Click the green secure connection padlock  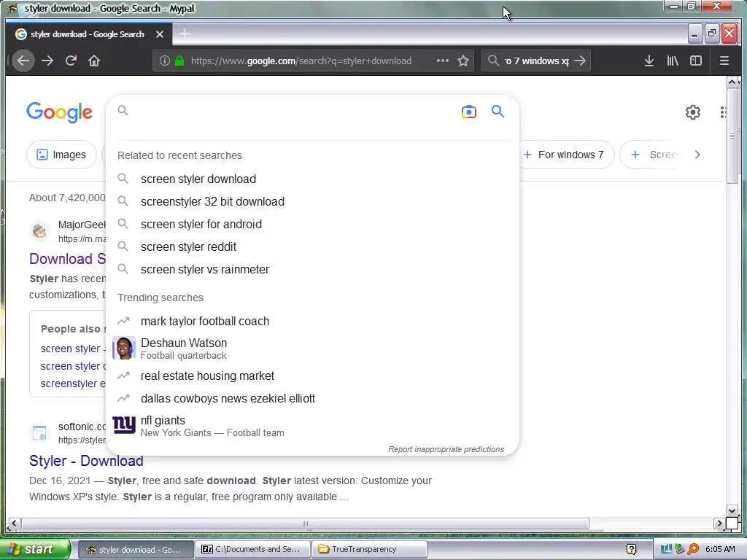coord(179,61)
